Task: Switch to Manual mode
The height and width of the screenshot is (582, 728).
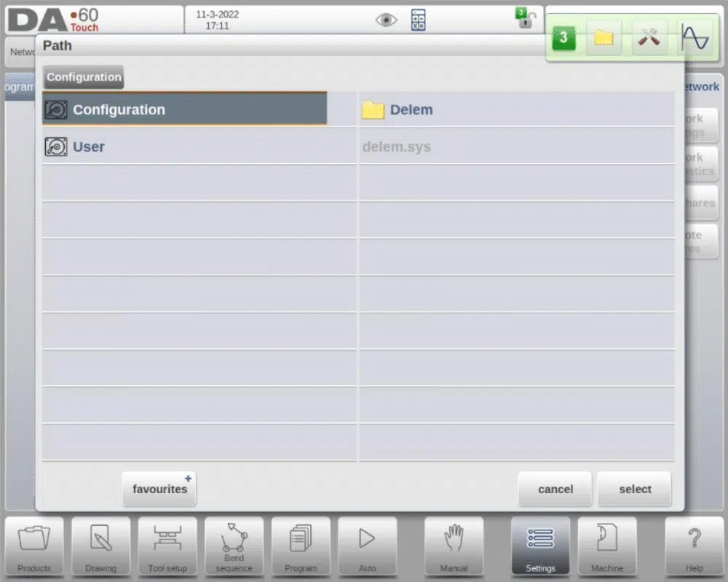Action: [454, 547]
